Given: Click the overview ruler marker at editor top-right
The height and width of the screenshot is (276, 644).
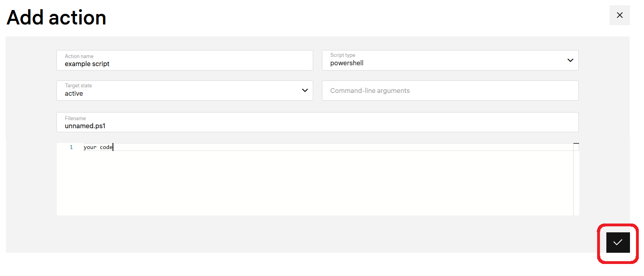Looking at the screenshot, I should 576,143.
